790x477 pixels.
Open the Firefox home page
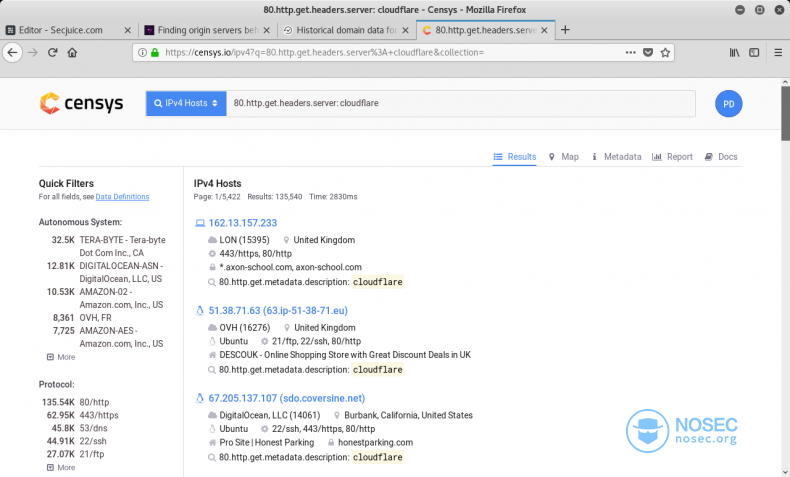72,52
